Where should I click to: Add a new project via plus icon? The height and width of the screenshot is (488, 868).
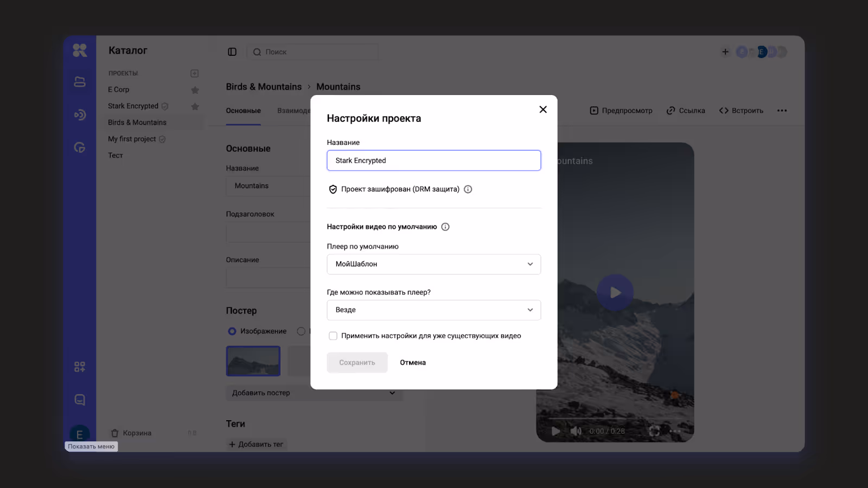[x=195, y=73]
